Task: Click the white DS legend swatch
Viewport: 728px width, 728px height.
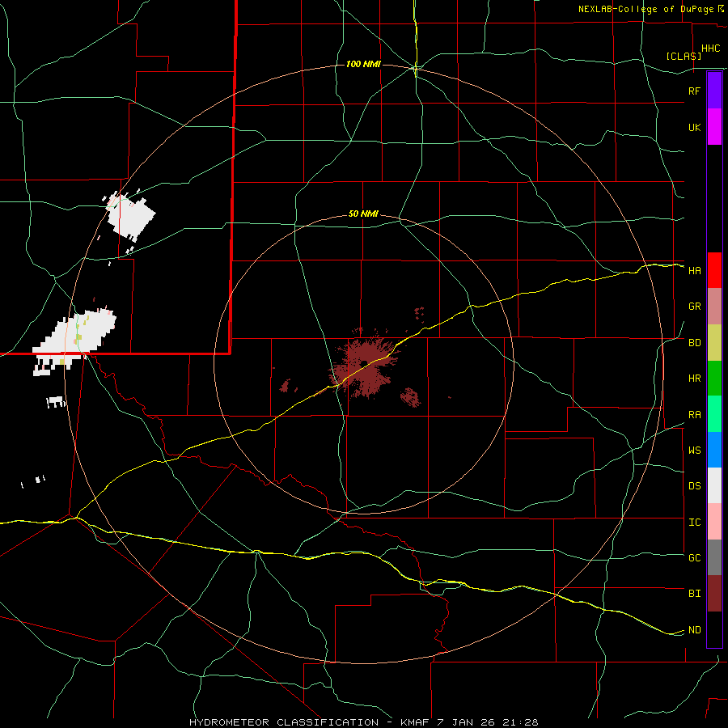Action: pos(714,485)
